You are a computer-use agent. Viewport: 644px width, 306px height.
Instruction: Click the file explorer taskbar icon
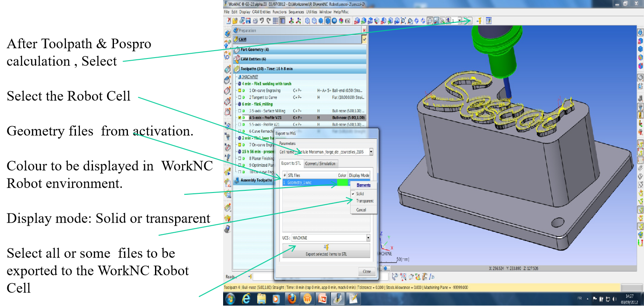(262, 299)
